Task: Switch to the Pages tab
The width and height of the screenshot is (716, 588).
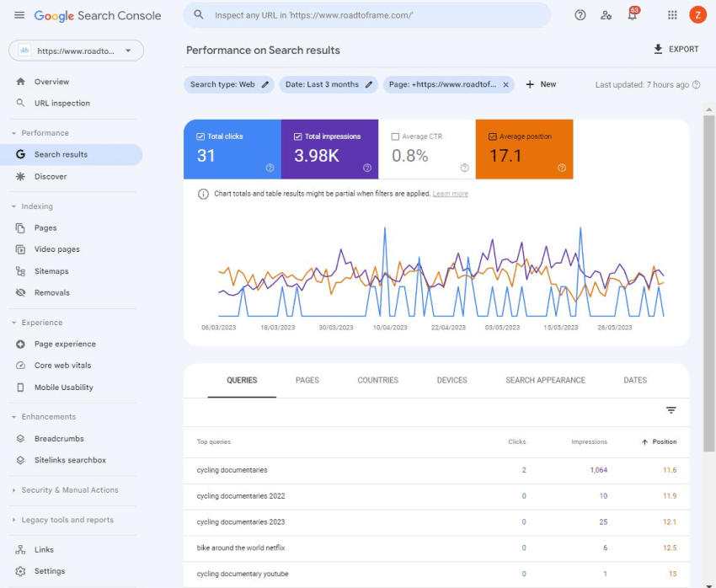Action: pos(307,380)
